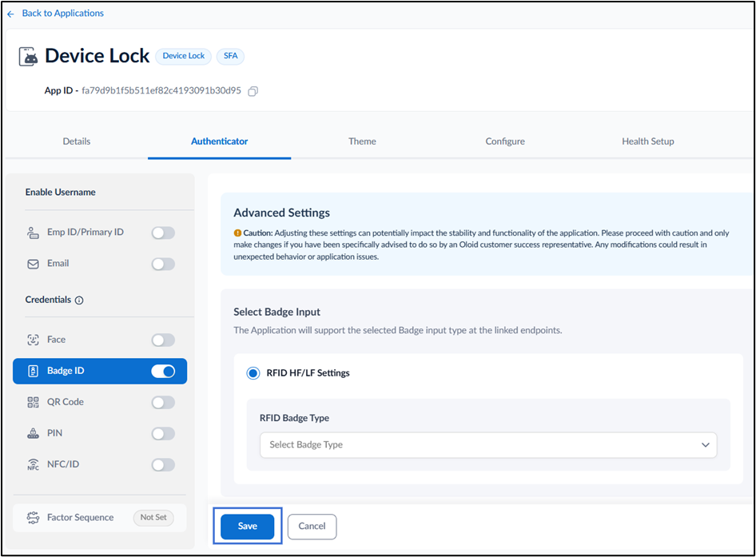Click the Face scan icon
Viewport: 756px width, 557px height.
[33, 340]
